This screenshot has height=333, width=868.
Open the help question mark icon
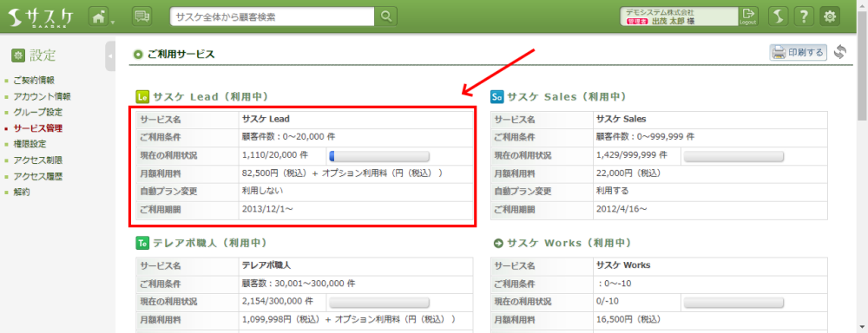[803, 16]
